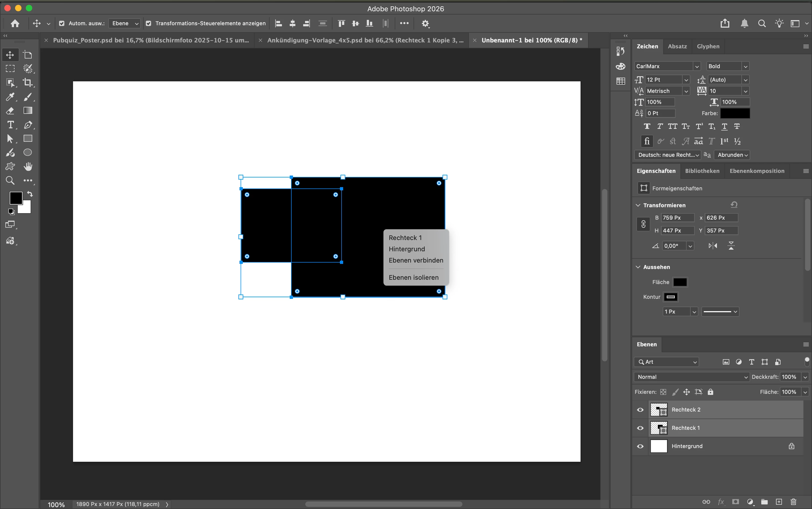812x509 pixels.
Task: Disable Transformations-Steuerelemente anzeigen checkbox
Action: [148, 23]
